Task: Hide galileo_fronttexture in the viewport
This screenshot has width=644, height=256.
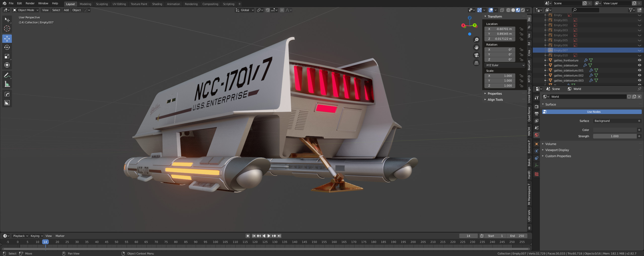Action: [x=639, y=60]
